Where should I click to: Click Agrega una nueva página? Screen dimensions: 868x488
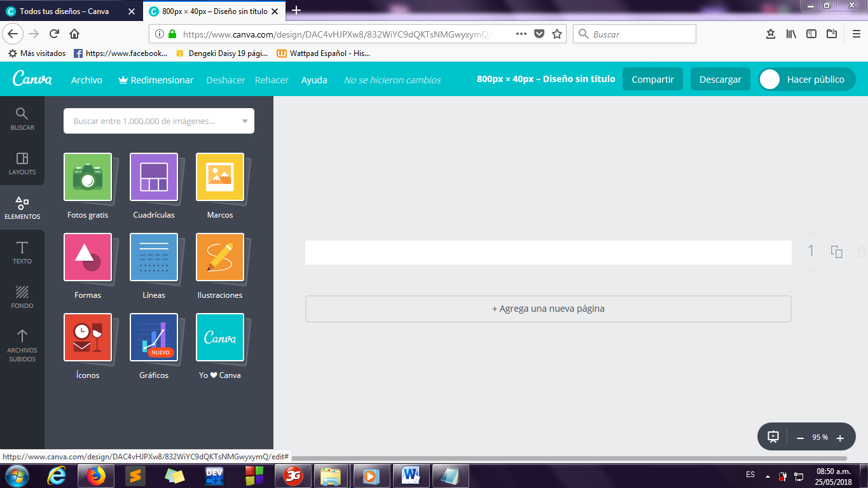pyautogui.click(x=548, y=309)
